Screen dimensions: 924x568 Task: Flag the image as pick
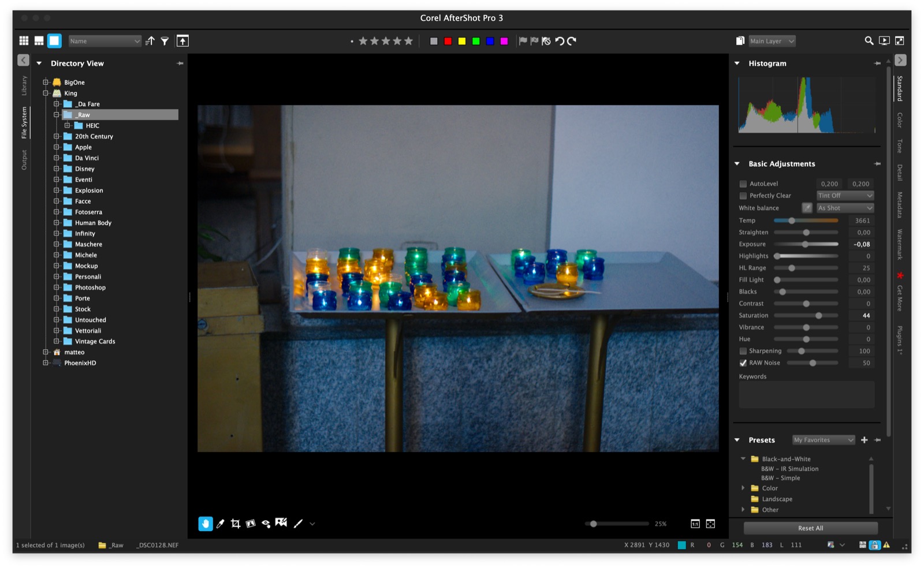[523, 41]
